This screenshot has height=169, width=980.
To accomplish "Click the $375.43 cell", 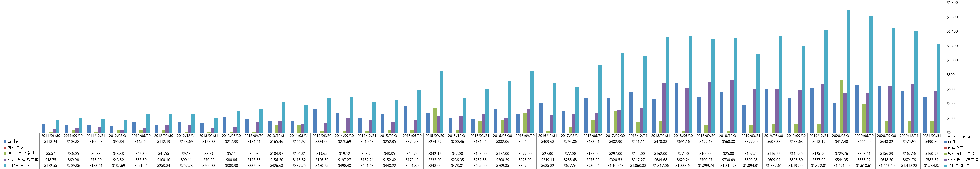I will [412, 142].
